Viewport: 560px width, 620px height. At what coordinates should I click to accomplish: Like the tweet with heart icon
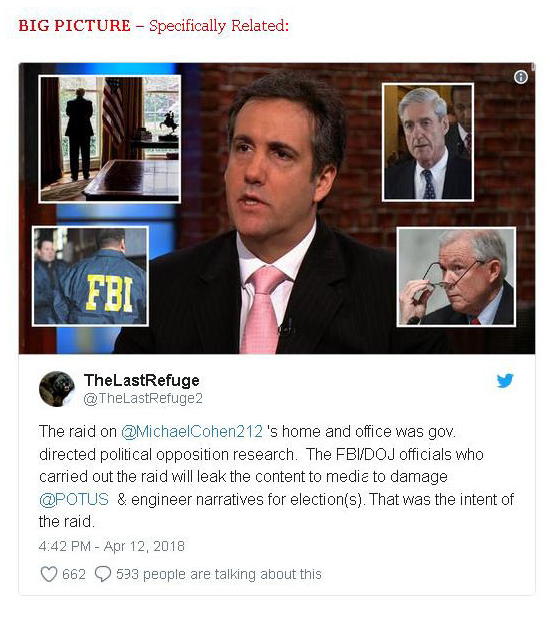[49, 574]
